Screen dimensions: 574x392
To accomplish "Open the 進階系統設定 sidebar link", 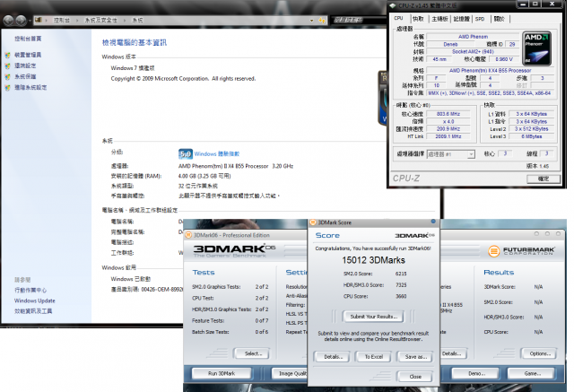I will 30,88.
